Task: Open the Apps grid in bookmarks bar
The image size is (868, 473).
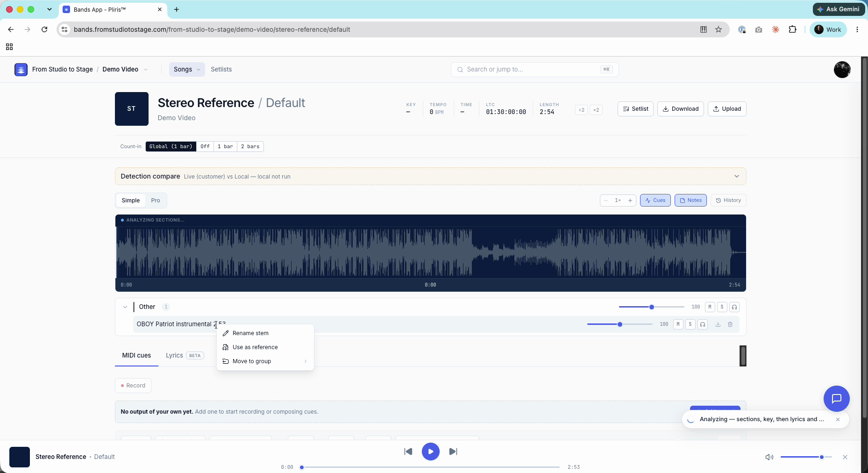Action: pos(9,47)
